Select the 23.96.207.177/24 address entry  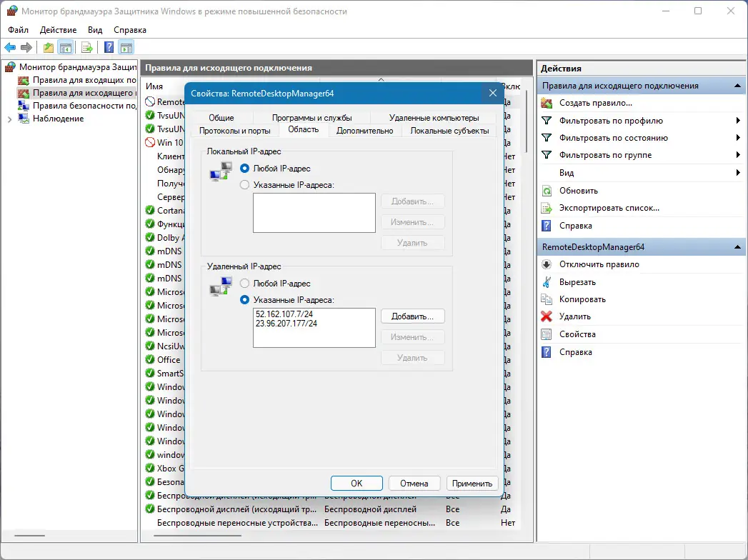pyautogui.click(x=286, y=324)
